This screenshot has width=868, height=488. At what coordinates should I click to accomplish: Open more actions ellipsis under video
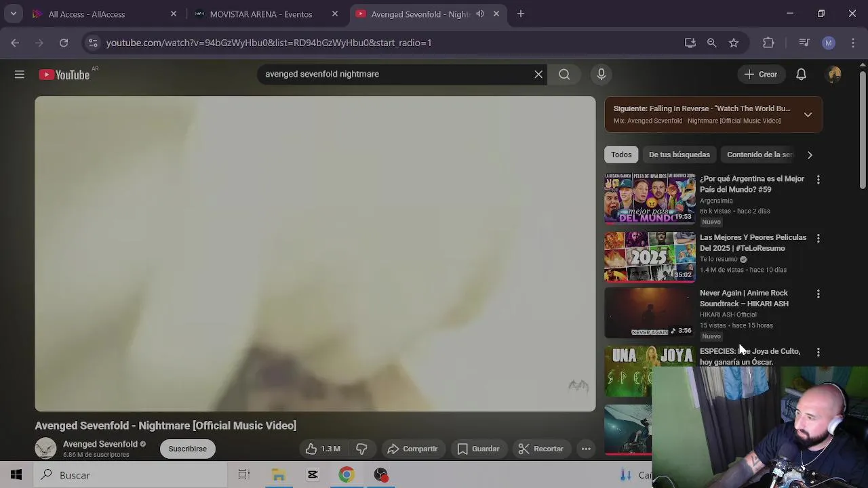click(x=586, y=449)
